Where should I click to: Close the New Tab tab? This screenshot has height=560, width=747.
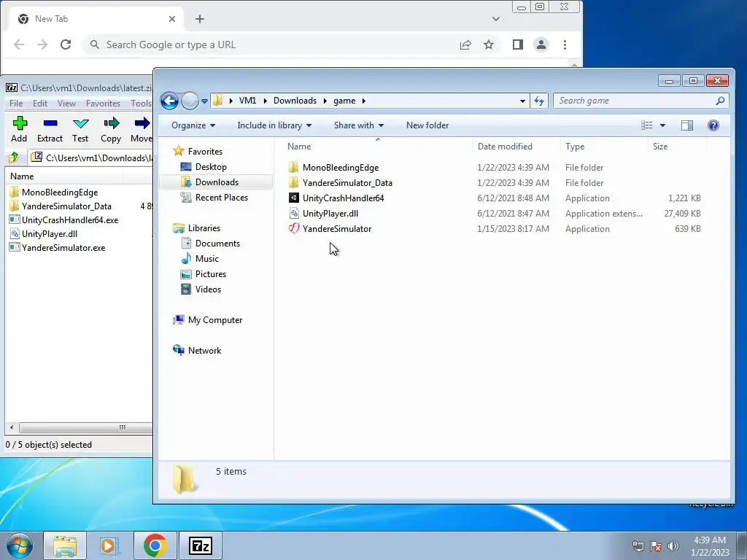point(172,19)
